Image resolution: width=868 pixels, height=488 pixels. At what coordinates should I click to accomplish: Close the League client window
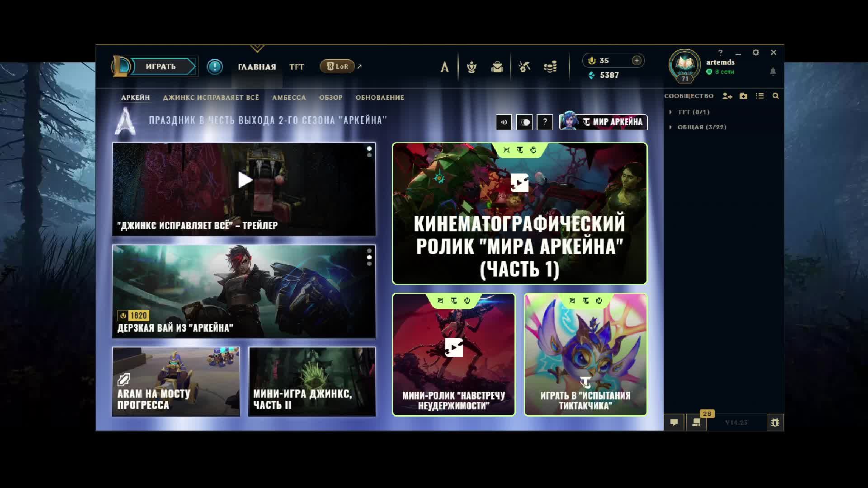click(x=774, y=52)
